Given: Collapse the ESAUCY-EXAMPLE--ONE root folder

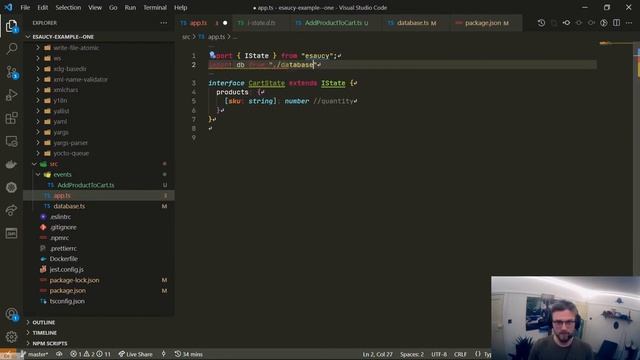Looking at the screenshot, I should pyautogui.click(x=99, y=37).
